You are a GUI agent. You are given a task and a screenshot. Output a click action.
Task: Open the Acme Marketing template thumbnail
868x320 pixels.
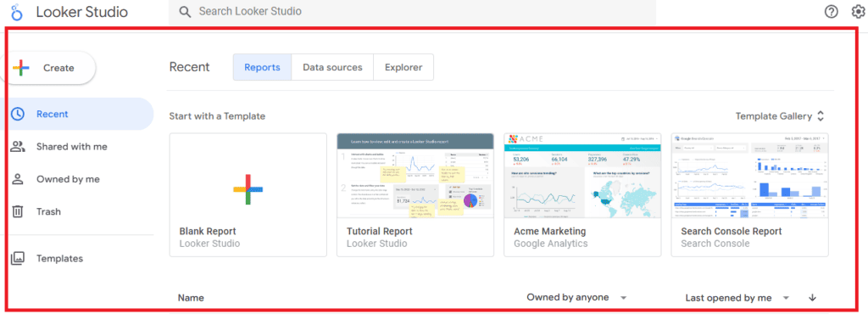coord(582,175)
